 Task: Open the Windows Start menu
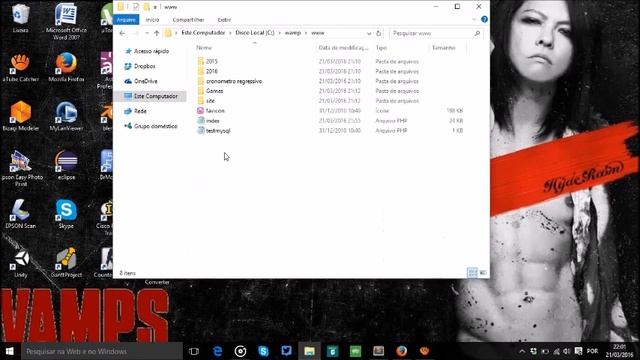[x=10, y=351]
